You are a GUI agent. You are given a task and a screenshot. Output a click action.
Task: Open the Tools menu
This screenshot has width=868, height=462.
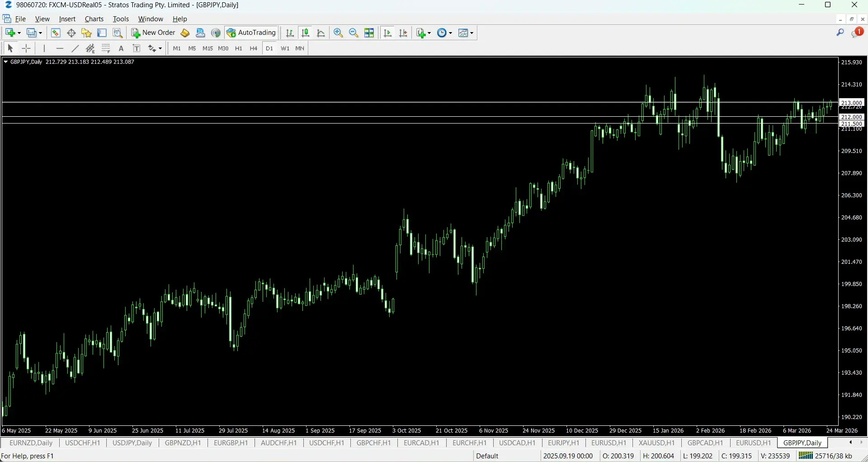[x=121, y=19]
